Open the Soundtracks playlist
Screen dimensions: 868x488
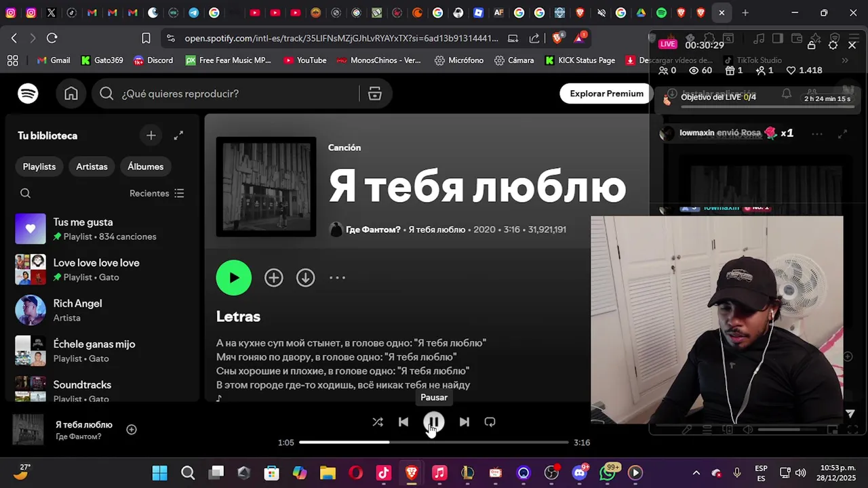tap(102, 389)
